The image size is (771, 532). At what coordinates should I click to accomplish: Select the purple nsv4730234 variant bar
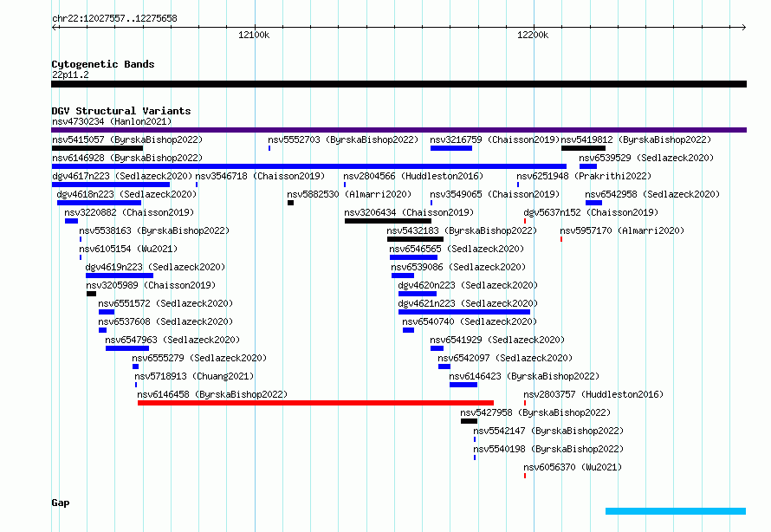(398, 130)
